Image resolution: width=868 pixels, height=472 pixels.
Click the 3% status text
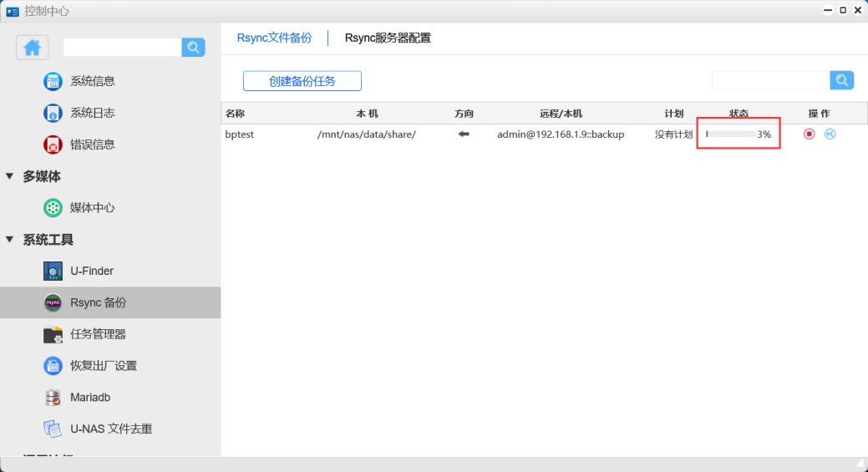(764, 134)
